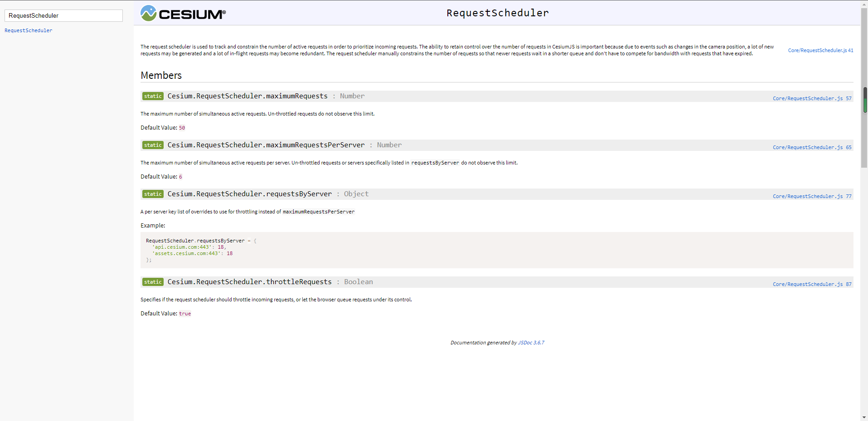868x421 pixels.
Task: Click the RequestScheduler page title
Action: click(497, 13)
